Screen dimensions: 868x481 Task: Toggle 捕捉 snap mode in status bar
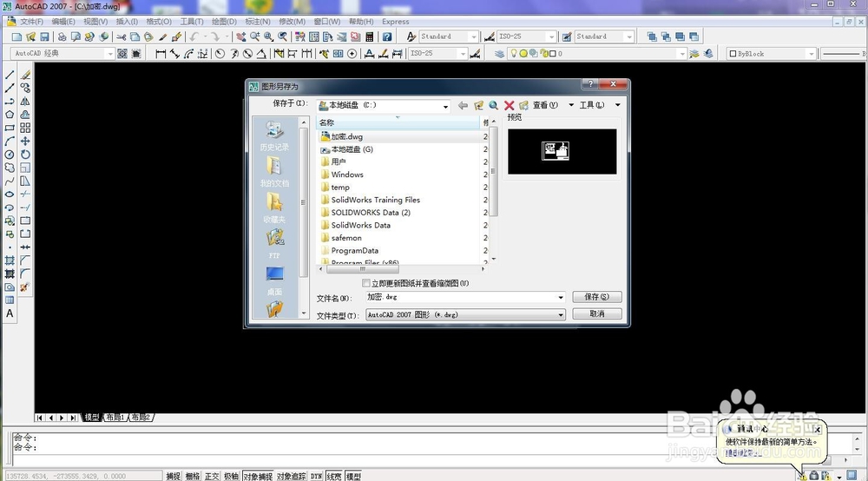point(174,476)
